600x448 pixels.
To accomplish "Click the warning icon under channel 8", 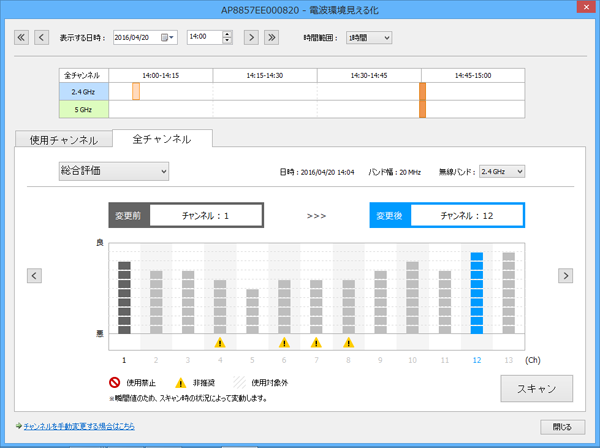I will point(348,342).
